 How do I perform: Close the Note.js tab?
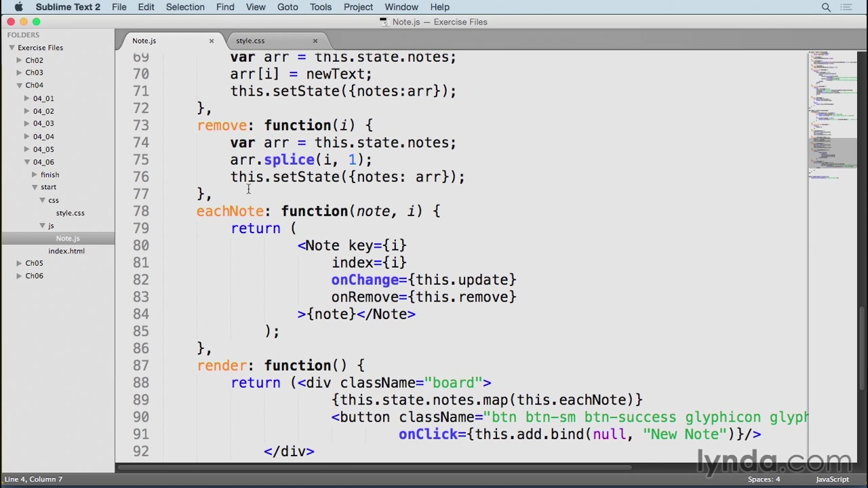(212, 41)
